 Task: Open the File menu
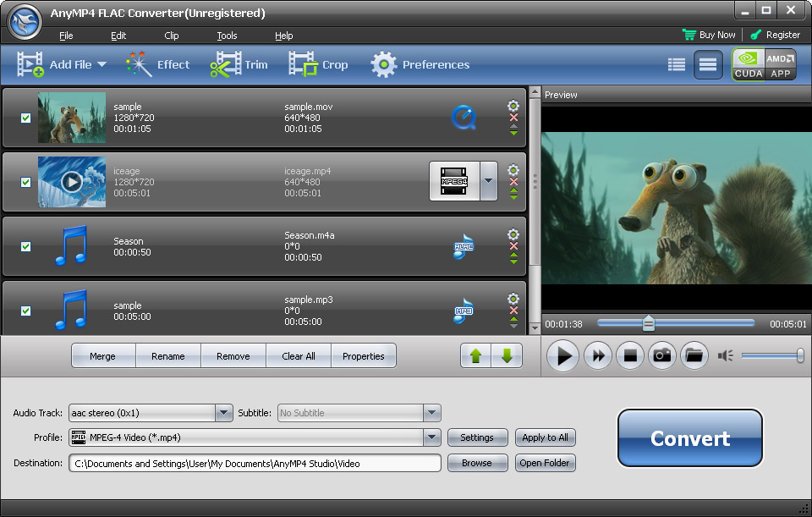coord(66,36)
